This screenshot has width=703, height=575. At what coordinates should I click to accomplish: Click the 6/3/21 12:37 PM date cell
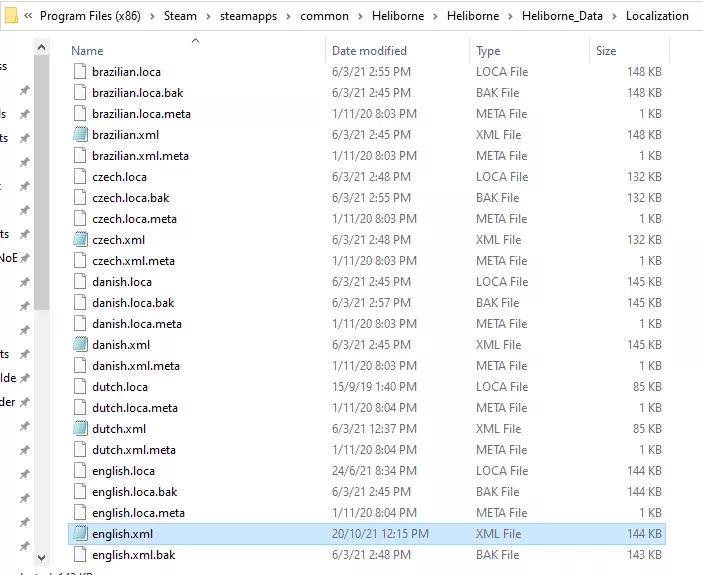tap(374, 429)
